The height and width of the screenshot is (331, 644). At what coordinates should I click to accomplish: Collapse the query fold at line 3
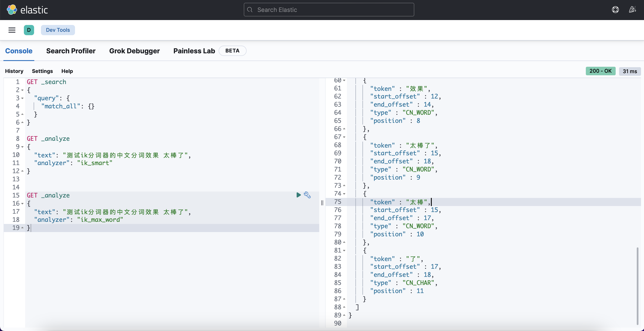pyautogui.click(x=23, y=98)
